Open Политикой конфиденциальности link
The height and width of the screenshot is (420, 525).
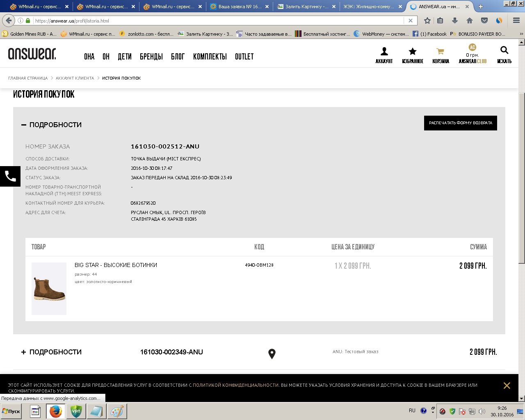(x=236, y=385)
